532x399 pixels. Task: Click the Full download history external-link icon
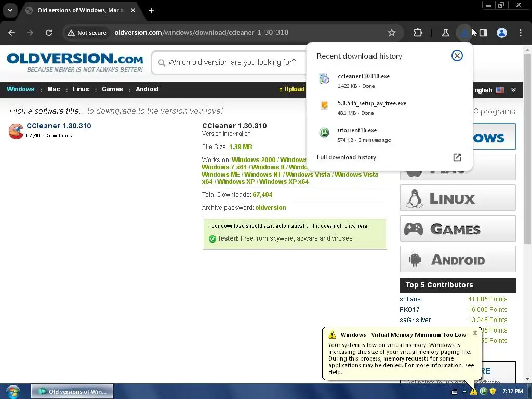[x=457, y=157]
